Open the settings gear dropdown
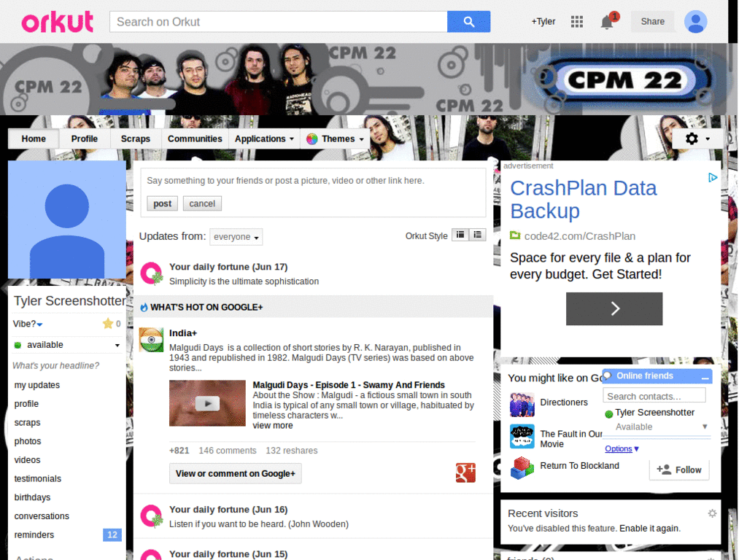The width and height of the screenshot is (747, 560). (697, 139)
